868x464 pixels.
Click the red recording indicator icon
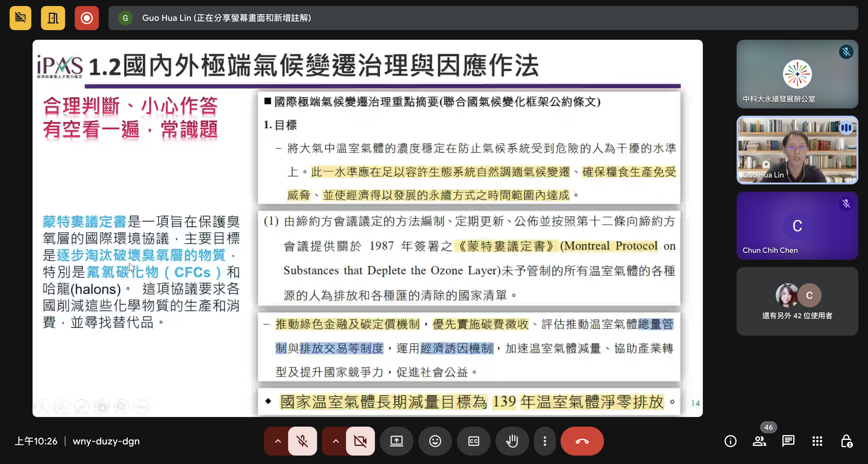click(86, 18)
